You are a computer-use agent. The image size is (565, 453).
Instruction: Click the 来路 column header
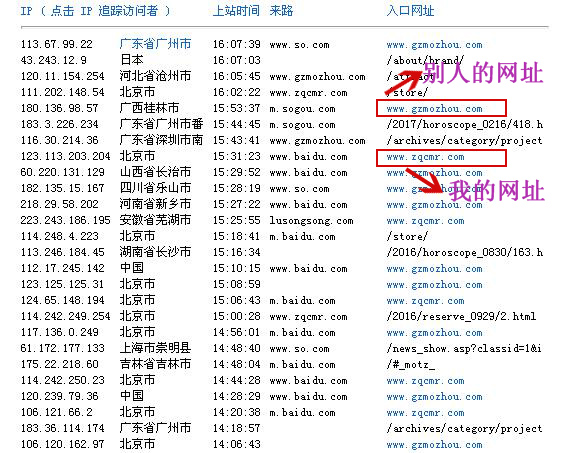(281, 11)
